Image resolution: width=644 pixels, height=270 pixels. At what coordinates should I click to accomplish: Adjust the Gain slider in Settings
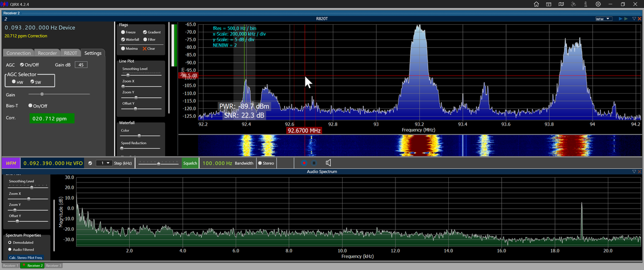tap(59, 94)
